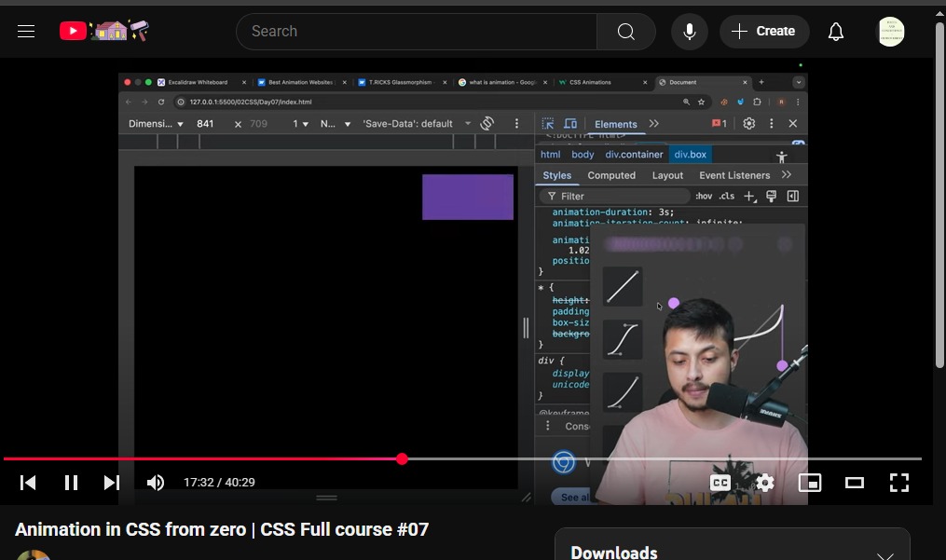Reload the page in video browser
Viewport: 946px width, 560px height.
click(x=161, y=102)
